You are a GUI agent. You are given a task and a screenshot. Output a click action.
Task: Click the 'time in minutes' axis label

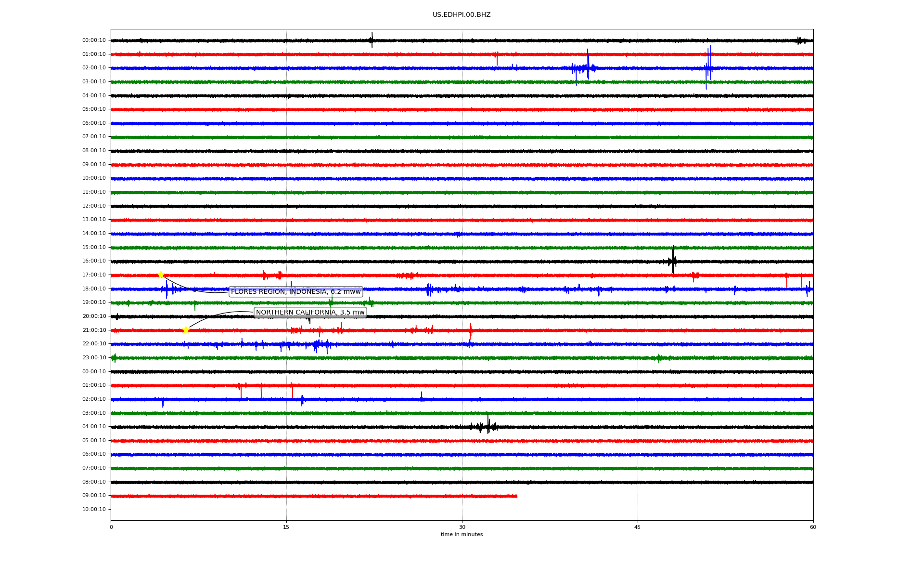pyautogui.click(x=461, y=534)
